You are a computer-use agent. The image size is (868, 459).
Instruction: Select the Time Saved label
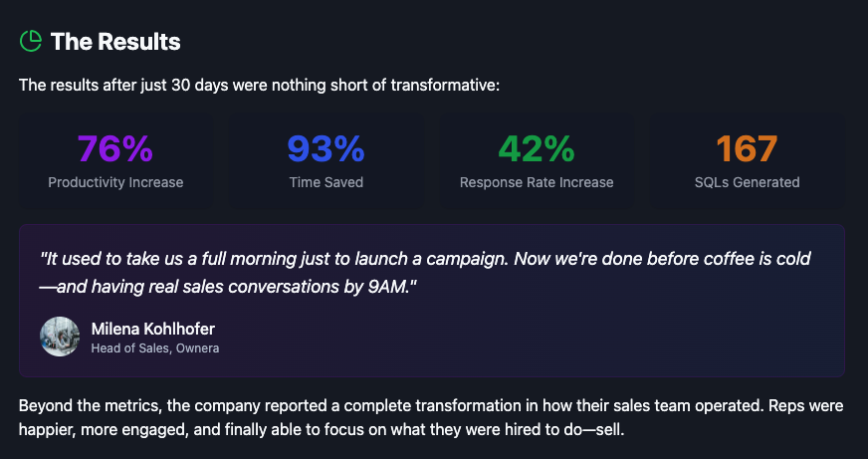326,182
